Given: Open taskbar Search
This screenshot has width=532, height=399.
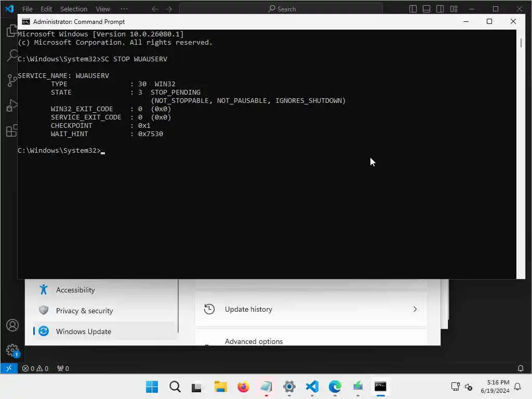Looking at the screenshot, I should click(x=175, y=387).
